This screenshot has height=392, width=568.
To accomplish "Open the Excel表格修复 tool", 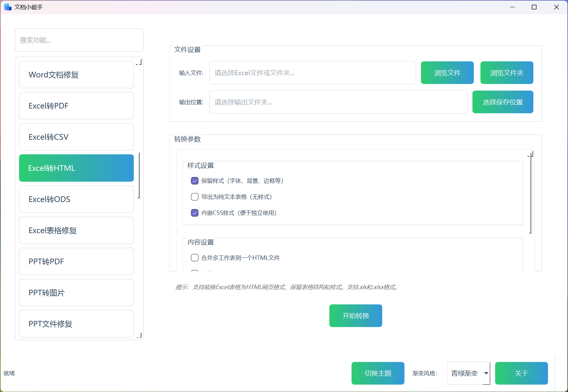I will click(76, 230).
